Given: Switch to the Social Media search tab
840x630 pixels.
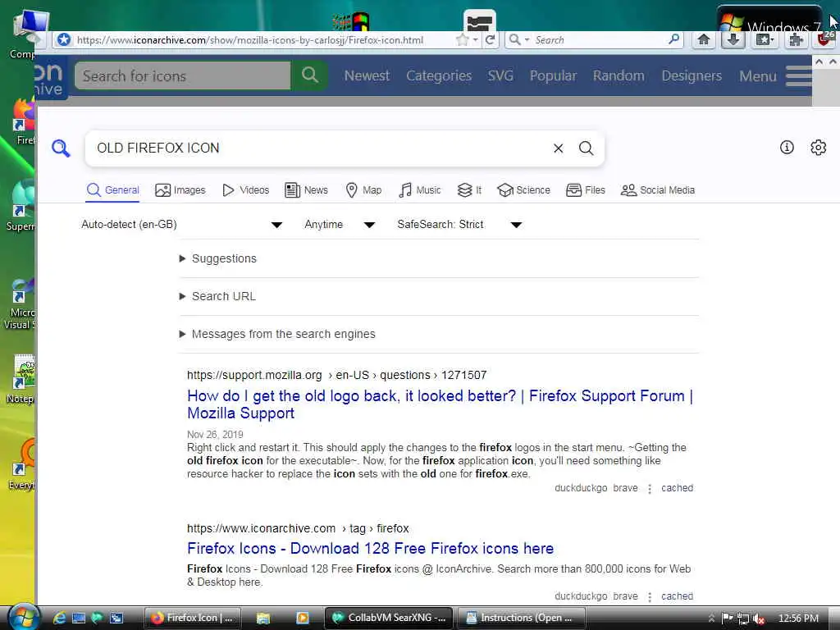Looking at the screenshot, I should point(657,190).
